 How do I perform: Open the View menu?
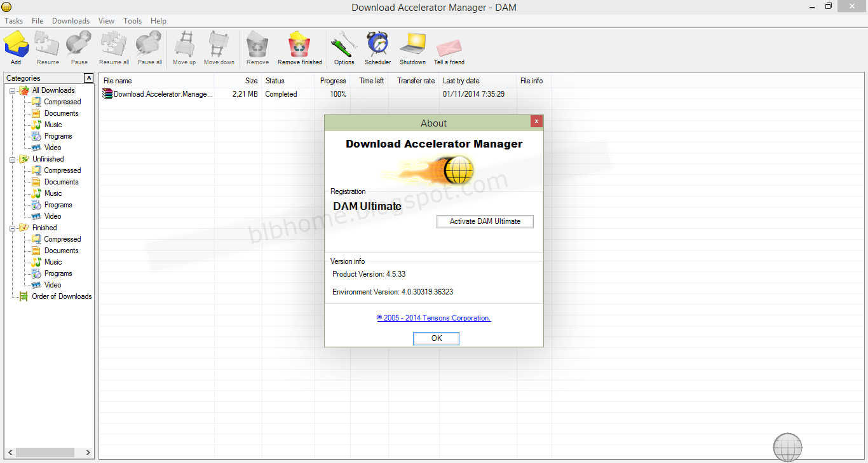(x=106, y=21)
